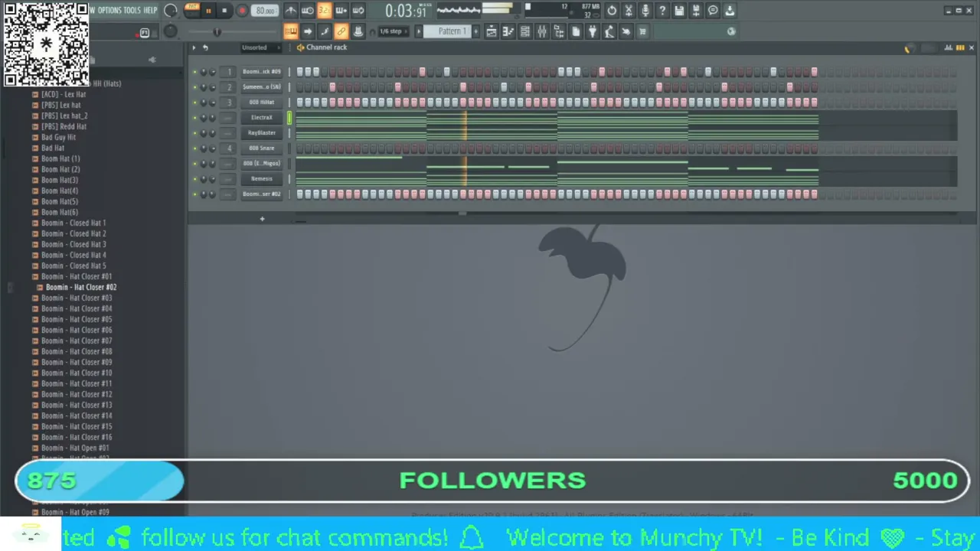Select the 808 HiHat channel button
The image size is (980, 551).
coord(261,103)
